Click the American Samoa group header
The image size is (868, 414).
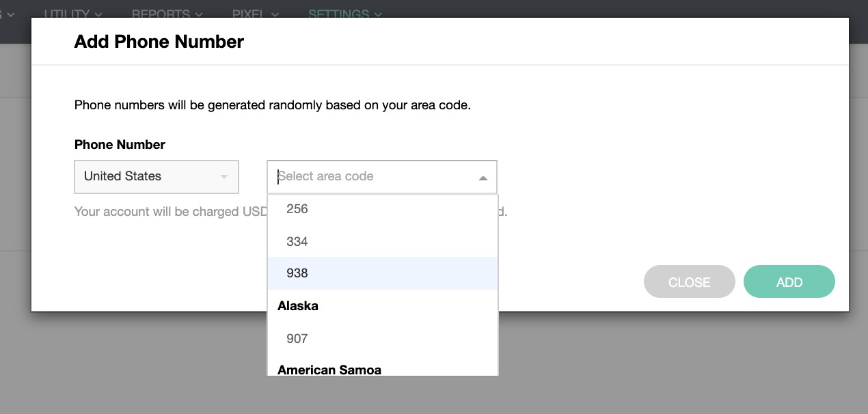(x=329, y=370)
